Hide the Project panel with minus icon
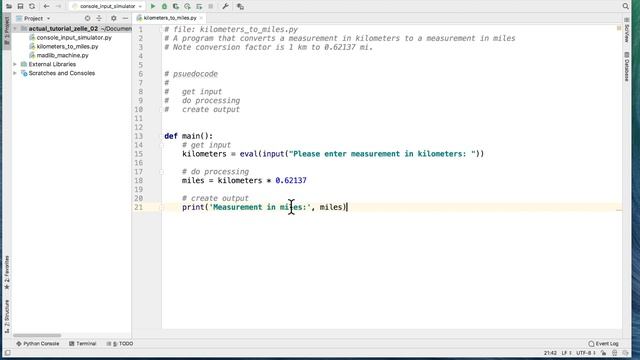The height and width of the screenshot is (360, 640). pyautogui.click(x=125, y=18)
